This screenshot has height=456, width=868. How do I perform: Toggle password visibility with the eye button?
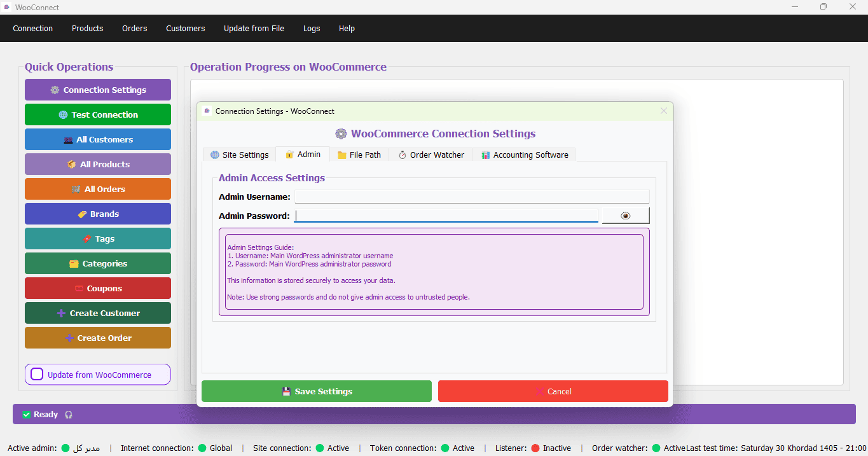coord(626,216)
